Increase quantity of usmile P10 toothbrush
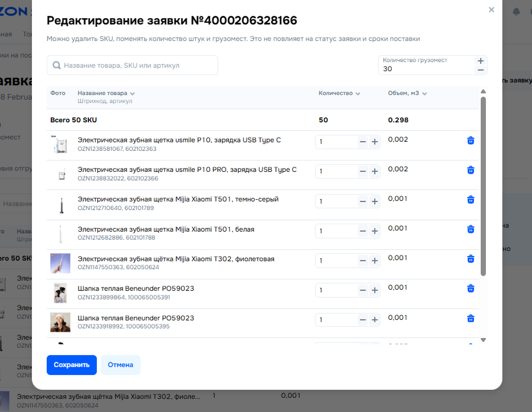Image resolution: width=532 pixels, height=412 pixels. [375, 142]
